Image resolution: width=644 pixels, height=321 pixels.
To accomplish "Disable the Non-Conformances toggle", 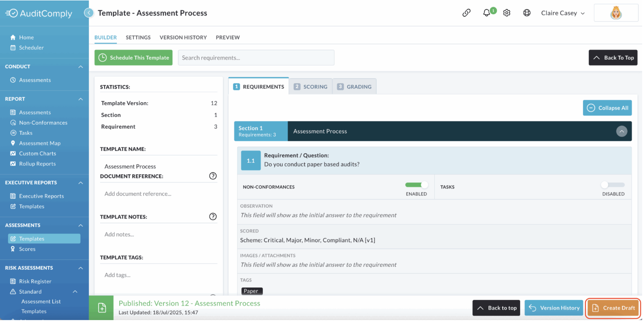I will pos(416,184).
